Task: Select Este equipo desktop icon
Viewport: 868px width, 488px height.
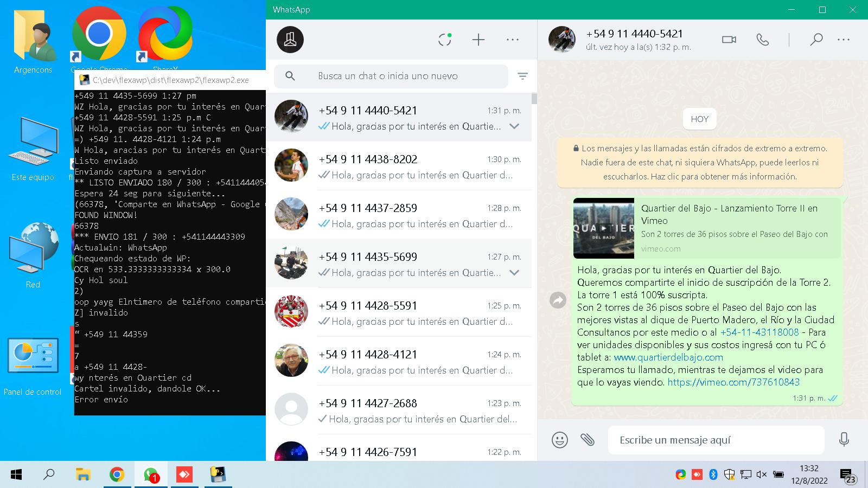Action: pyautogui.click(x=33, y=148)
